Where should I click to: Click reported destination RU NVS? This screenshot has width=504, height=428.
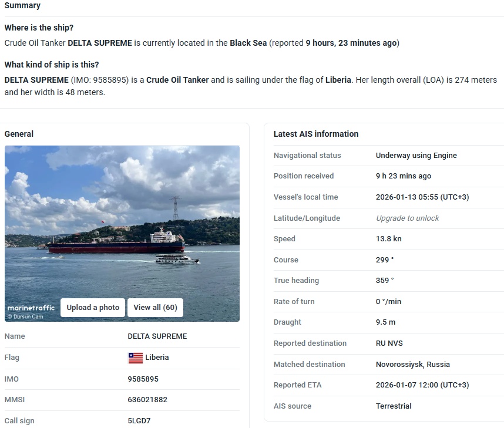click(389, 343)
